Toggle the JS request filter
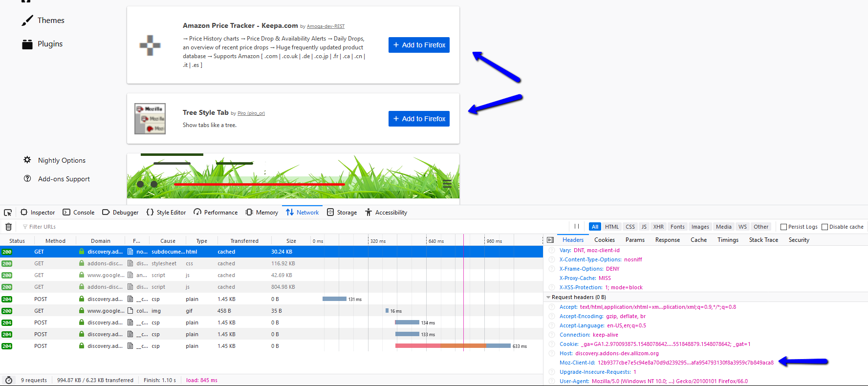 [x=644, y=227]
